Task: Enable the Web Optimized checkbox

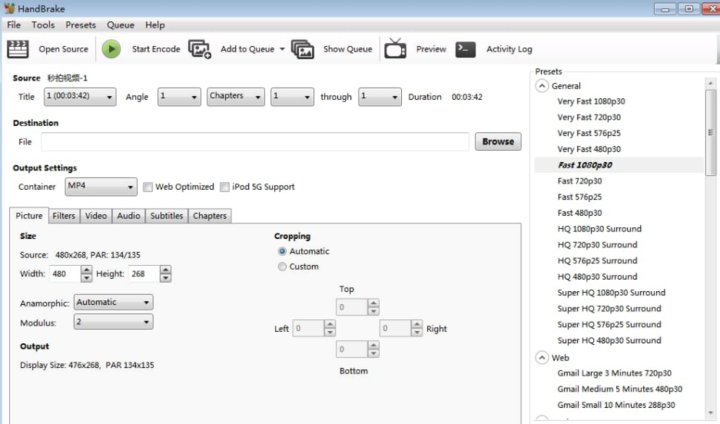Action: coord(148,187)
